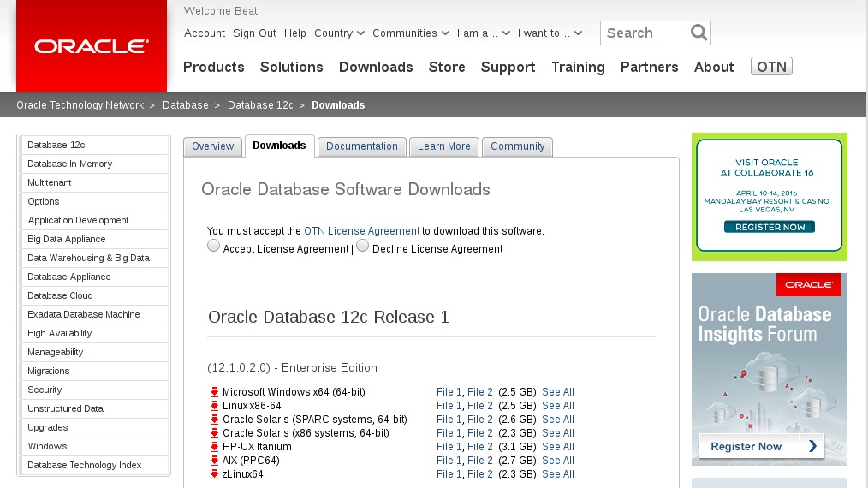Switch to the Documentation tab
Screen dimensions: 868x488
362,146
